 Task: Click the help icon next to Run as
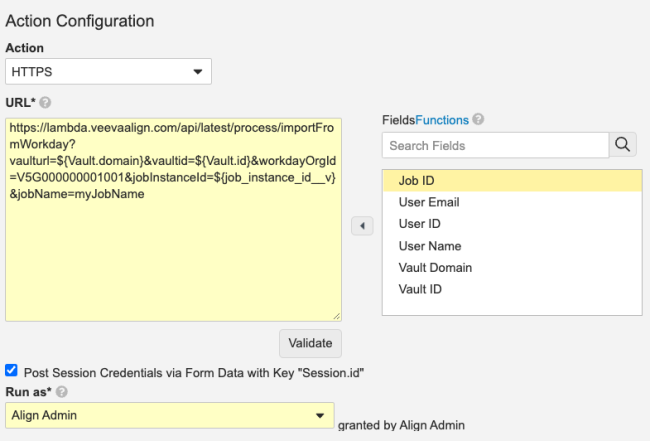(x=63, y=390)
